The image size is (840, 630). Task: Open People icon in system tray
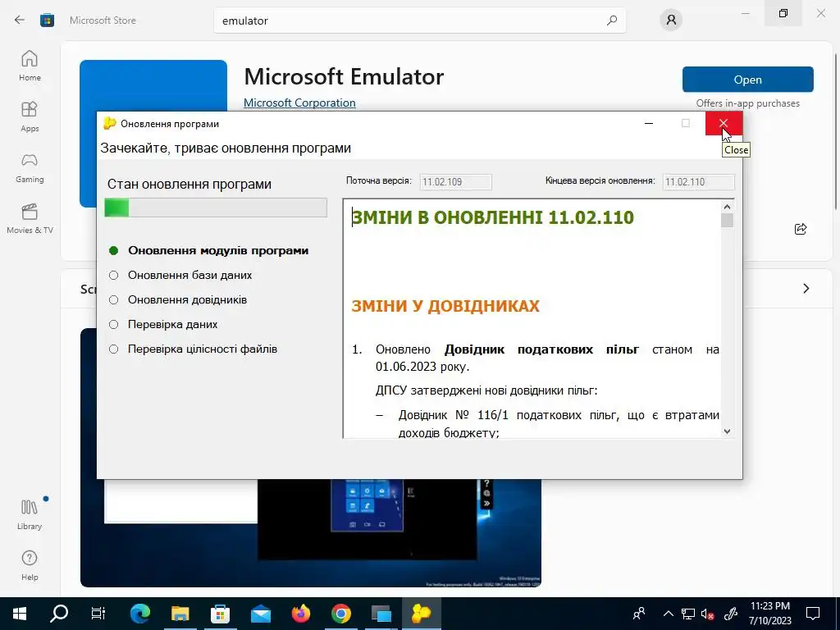638,614
